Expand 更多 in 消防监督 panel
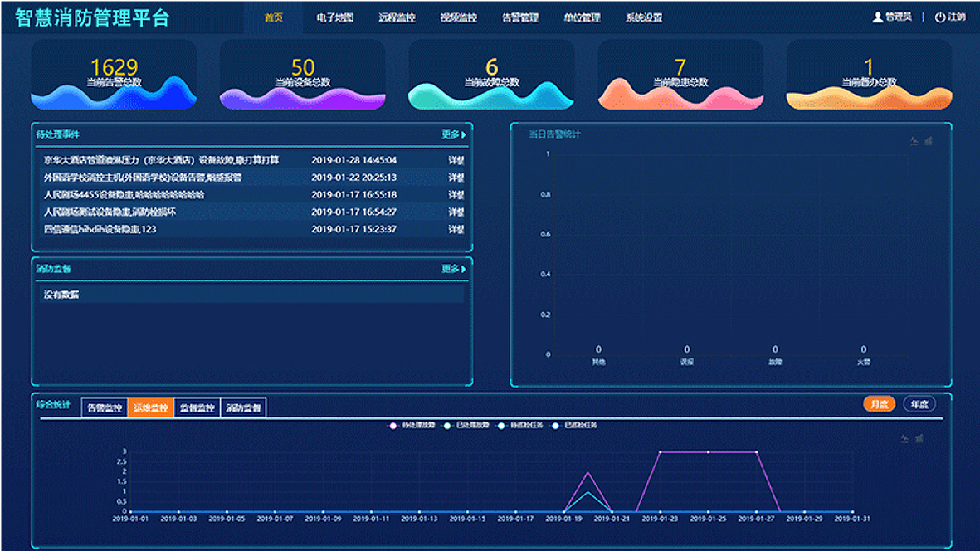The height and width of the screenshot is (551, 980). [453, 269]
